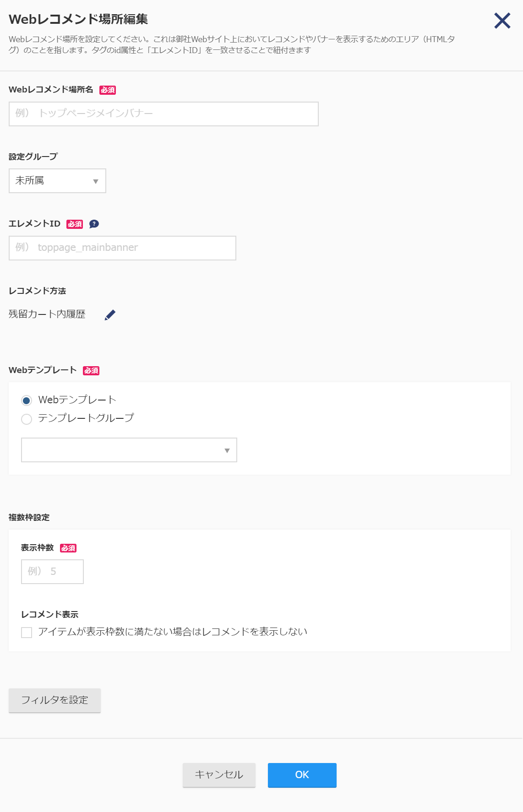Image resolution: width=523 pixels, height=812 pixels.
Task: Click the 残留カート内履歴 method text
Action: [x=47, y=314]
